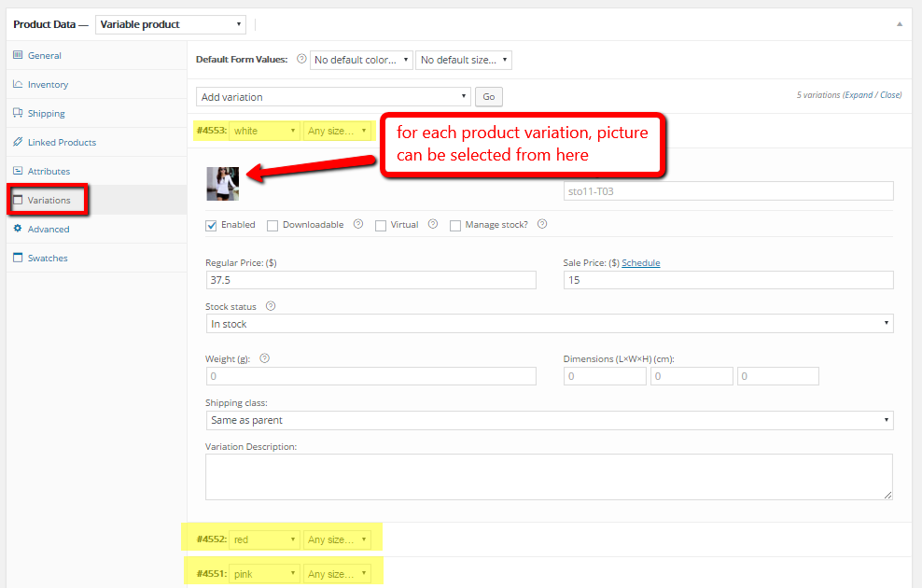Click the Advanced gear icon
Viewport: 922px width, 588px height.
coord(18,228)
